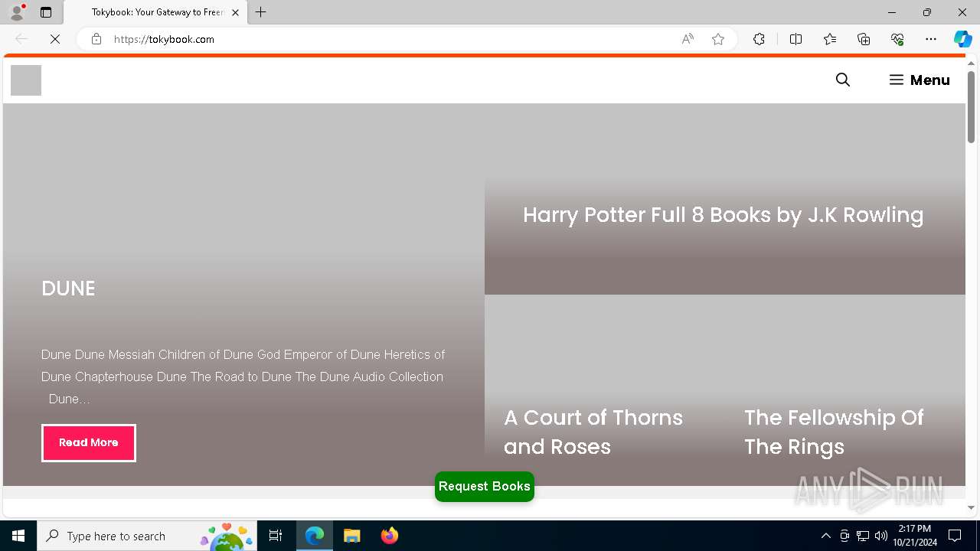Open a new tab

click(x=261, y=12)
